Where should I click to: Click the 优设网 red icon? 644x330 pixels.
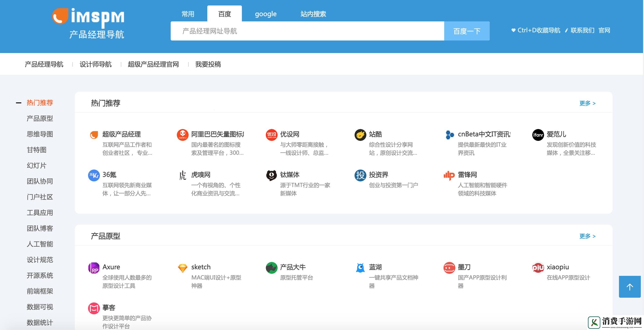pyautogui.click(x=271, y=135)
